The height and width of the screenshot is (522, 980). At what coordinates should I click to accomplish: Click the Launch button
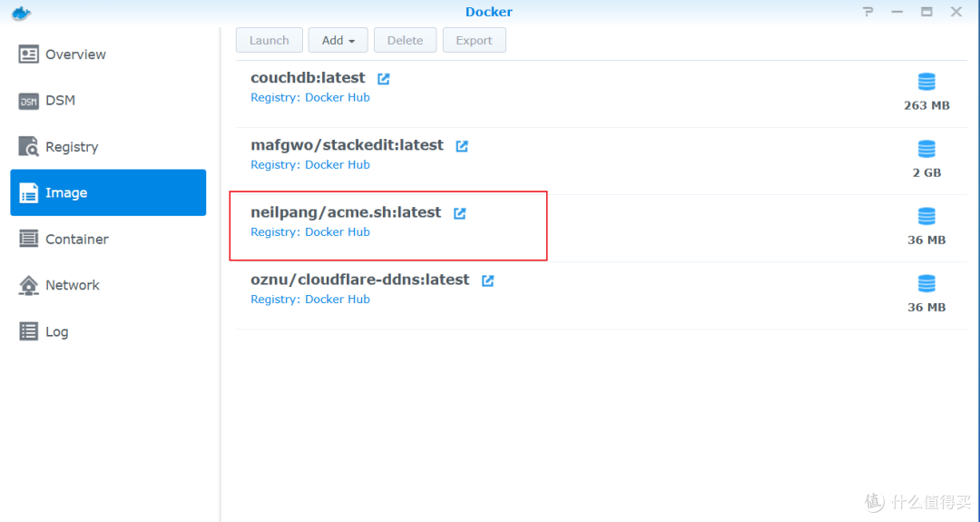pos(269,40)
